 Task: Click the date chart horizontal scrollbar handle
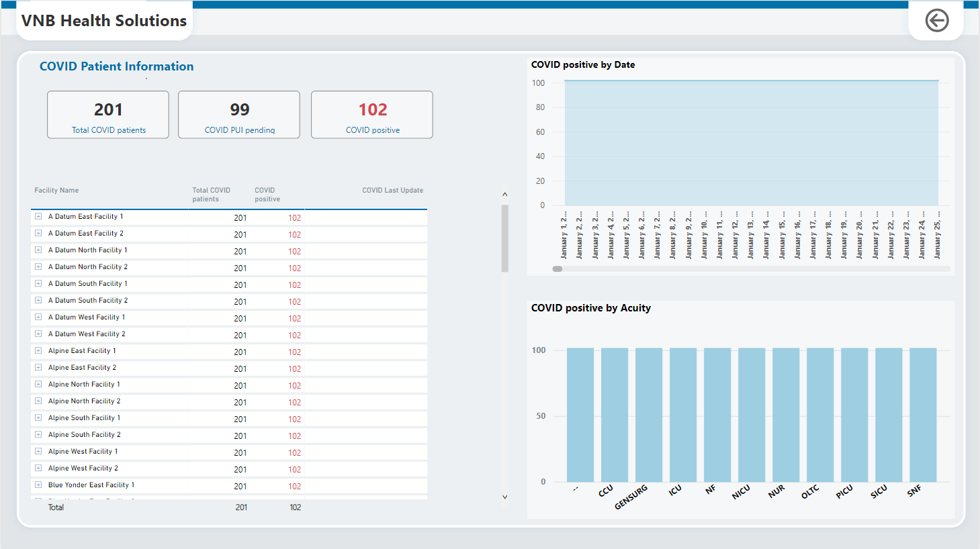tap(558, 269)
